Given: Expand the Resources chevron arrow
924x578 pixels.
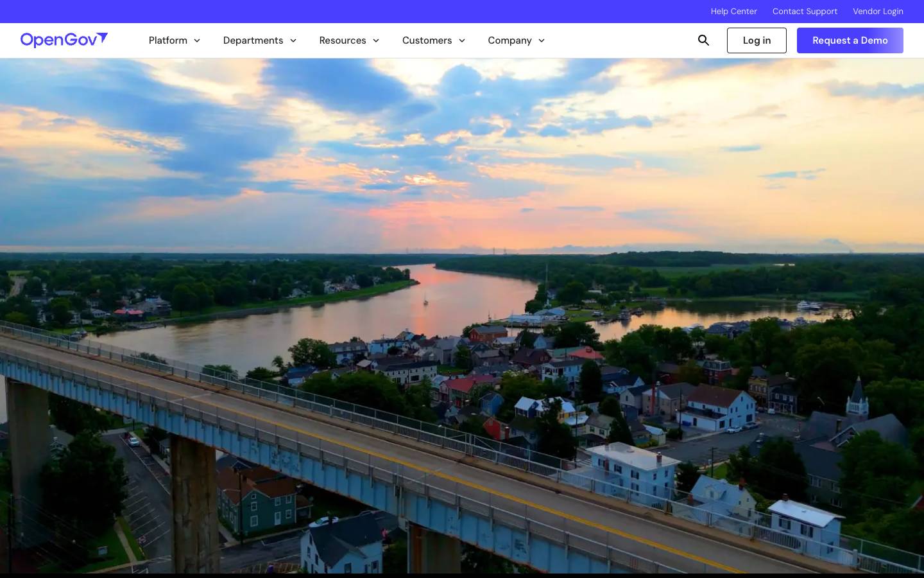Looking at the screenshot, I should coord(376,40).
